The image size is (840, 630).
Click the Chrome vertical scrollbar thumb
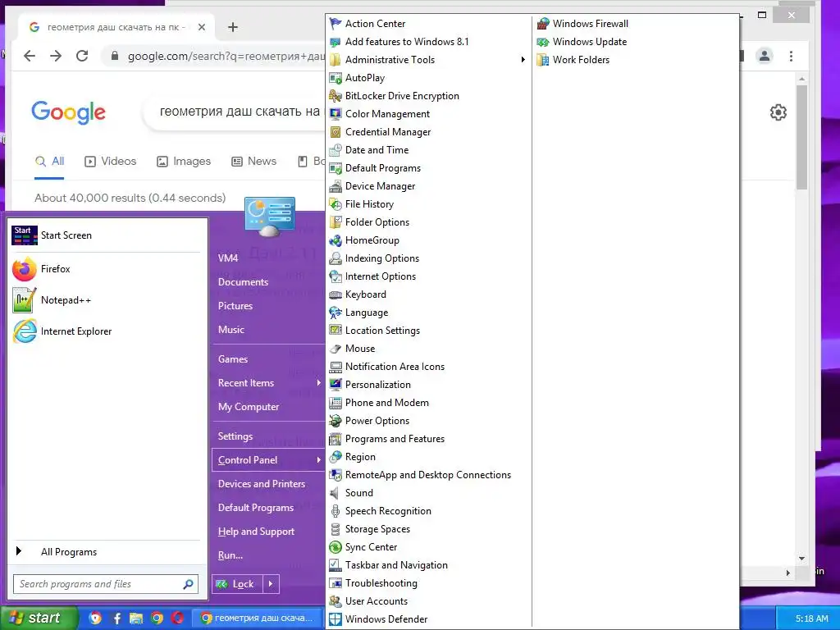[x=801, y=137]
